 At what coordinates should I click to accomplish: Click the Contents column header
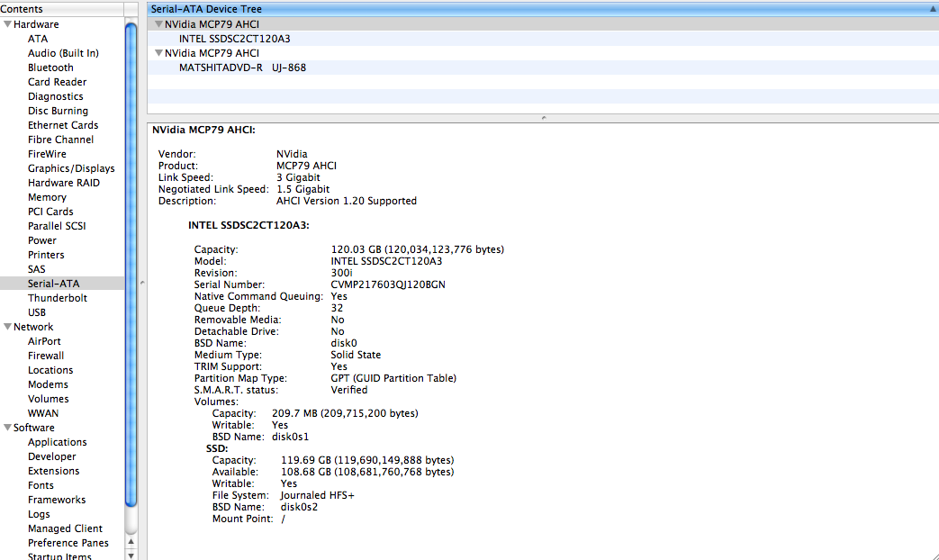coord(62,9)
